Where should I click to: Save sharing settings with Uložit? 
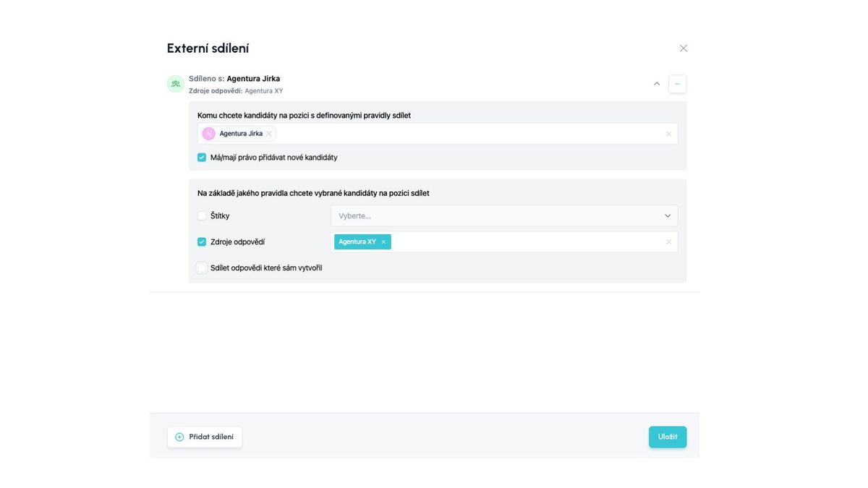coord(667,437)
